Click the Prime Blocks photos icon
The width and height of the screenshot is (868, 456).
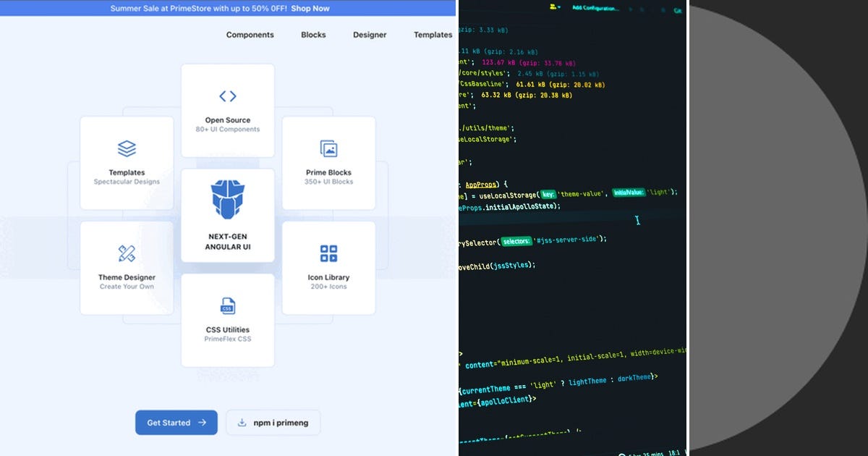click(328, 147)
